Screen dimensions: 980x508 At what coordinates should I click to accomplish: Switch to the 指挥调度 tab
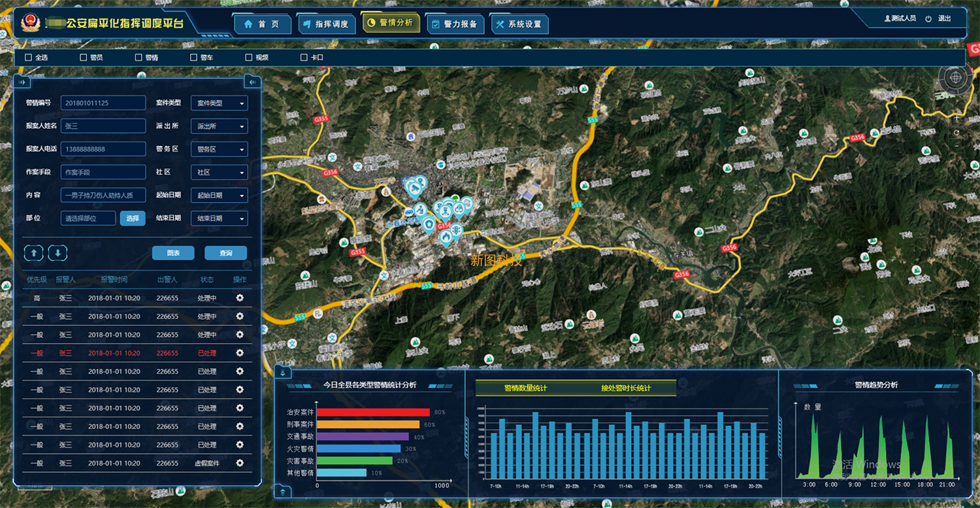326,24
